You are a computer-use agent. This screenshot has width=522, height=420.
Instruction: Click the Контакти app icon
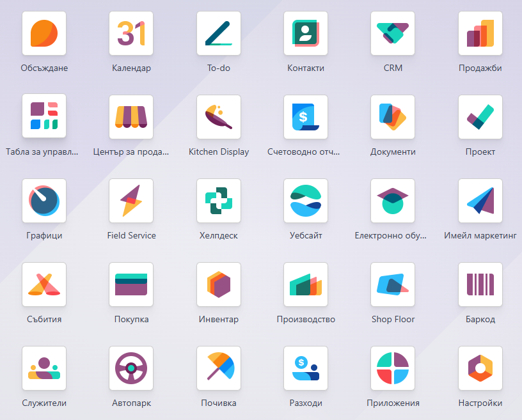[x=306, y=33]
